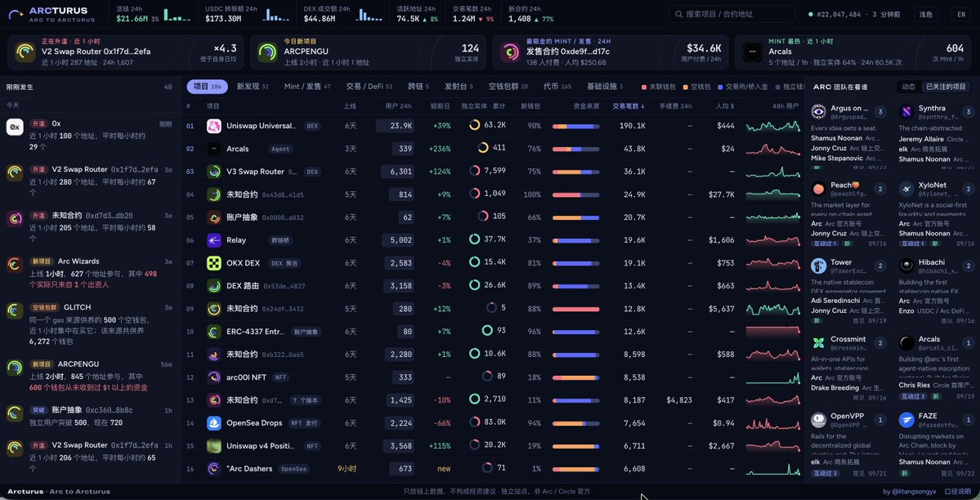Click the Synthra avatar icon
Screen dimensions: 980x500
(x=906, y=112)
